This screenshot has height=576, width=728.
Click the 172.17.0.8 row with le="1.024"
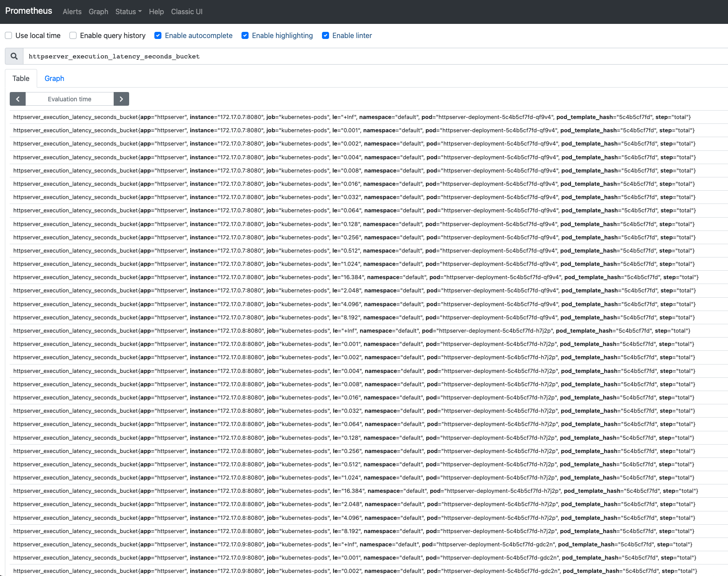pyautogui.click(x=369, y=478)
